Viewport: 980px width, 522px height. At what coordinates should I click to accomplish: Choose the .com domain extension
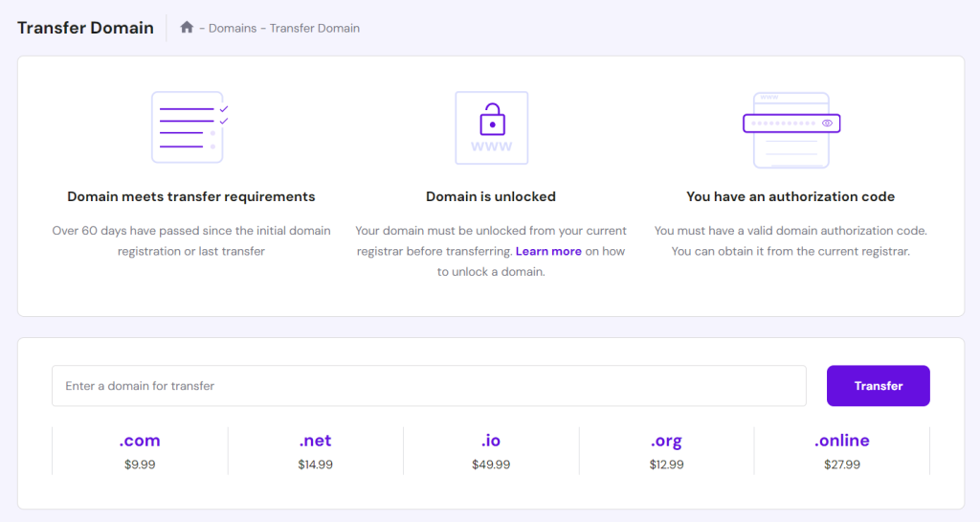(x=140, y=441)
